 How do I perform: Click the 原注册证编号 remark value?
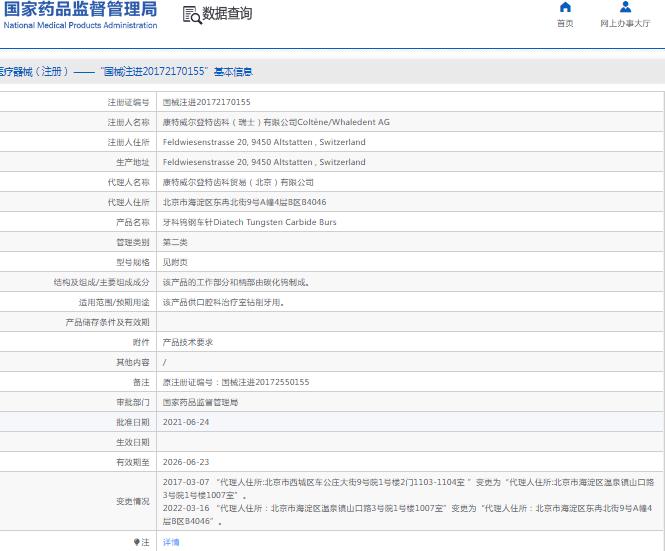(236, 382)
